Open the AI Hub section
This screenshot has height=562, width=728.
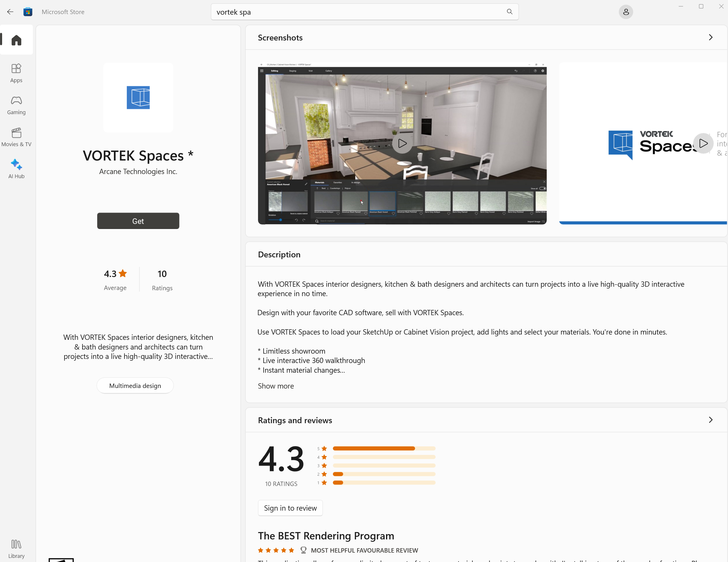[16, 169]
